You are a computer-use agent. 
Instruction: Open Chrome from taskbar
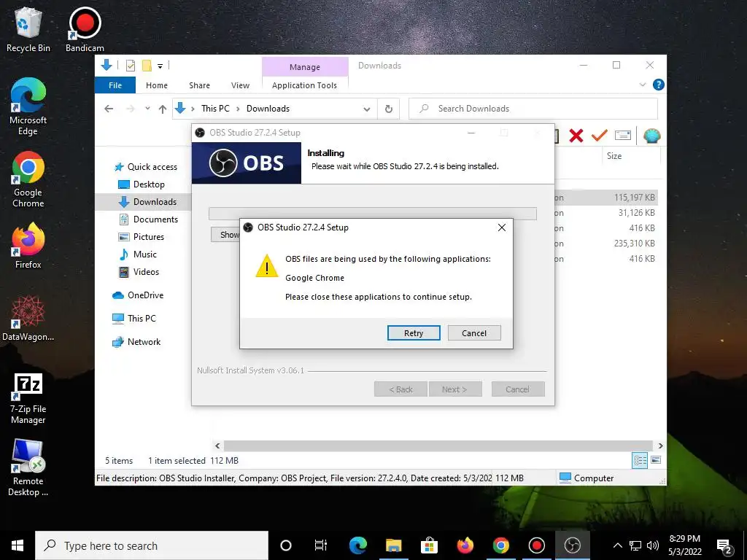coord(500,545)
